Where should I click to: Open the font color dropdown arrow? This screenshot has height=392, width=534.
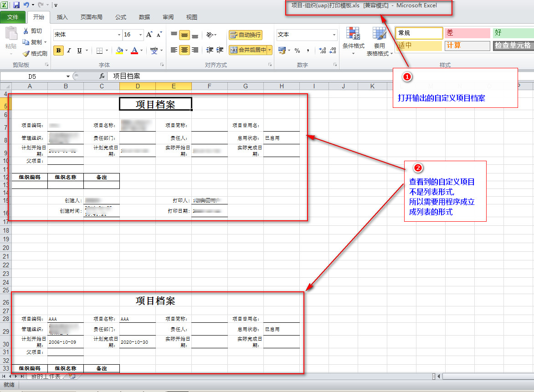pyautogui.click(x=142, y=51)
